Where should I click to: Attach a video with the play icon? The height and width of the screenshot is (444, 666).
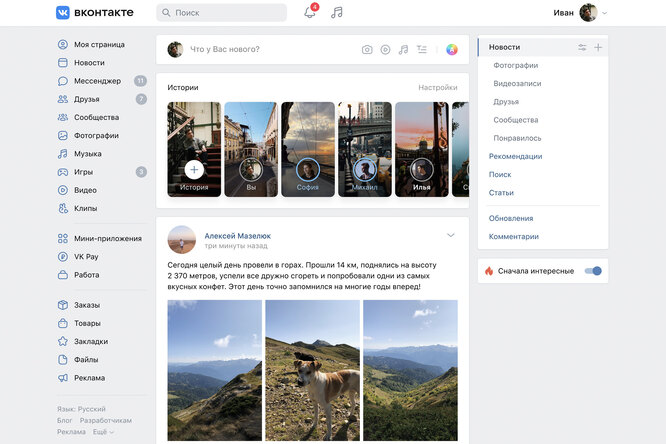[x=385, y=50]
